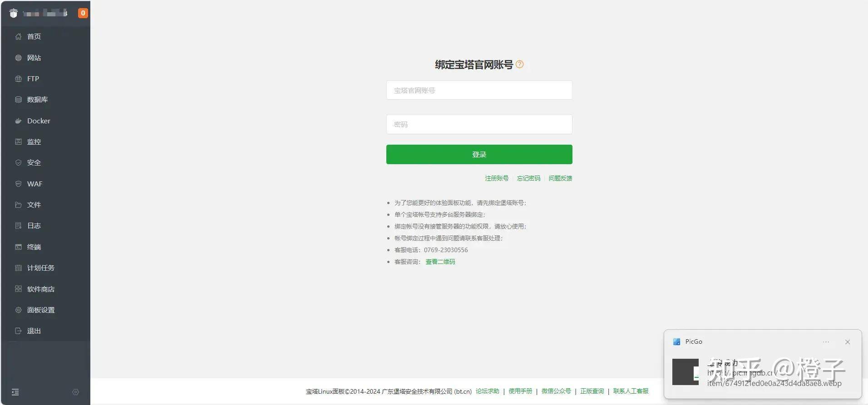Click the 正版查询 footer link
The height and width of the screenshot is (405, 868).
(x=592, y=391)
